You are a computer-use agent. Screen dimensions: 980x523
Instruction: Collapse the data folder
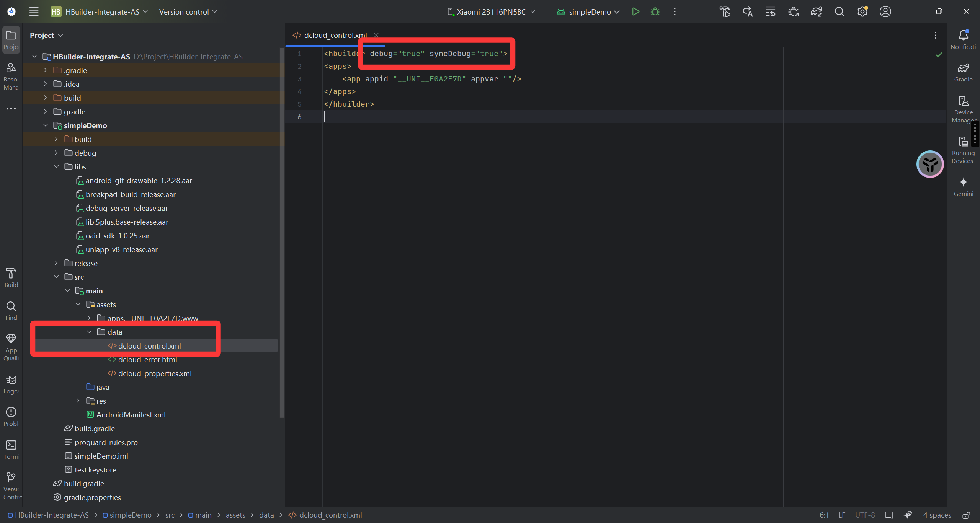tap(89, 332)
